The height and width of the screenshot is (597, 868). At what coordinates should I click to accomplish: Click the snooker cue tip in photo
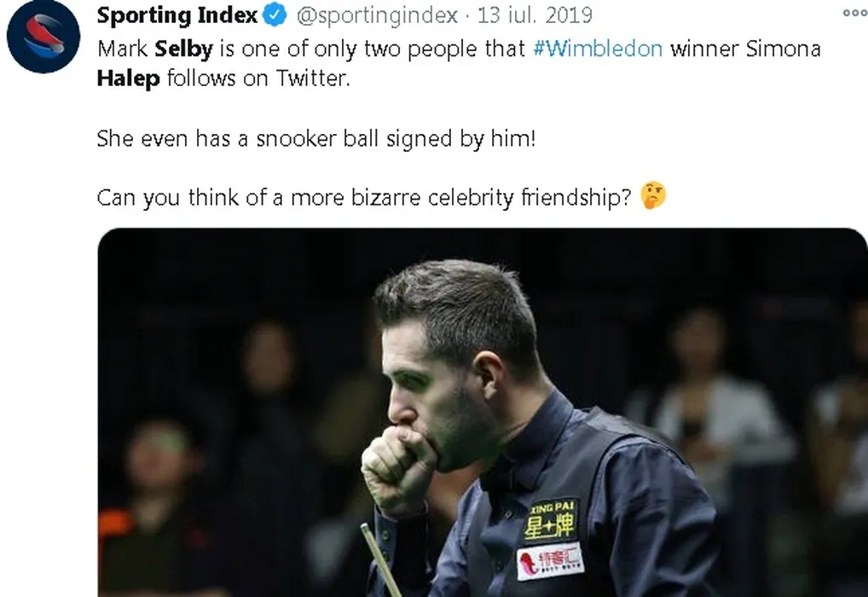(x=366, y=528)
